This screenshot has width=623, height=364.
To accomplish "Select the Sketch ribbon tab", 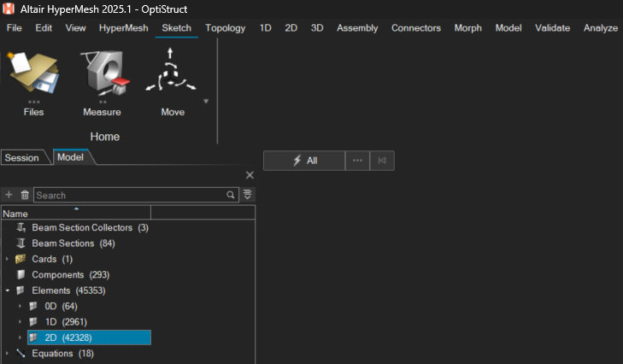I will pos(176,28).
